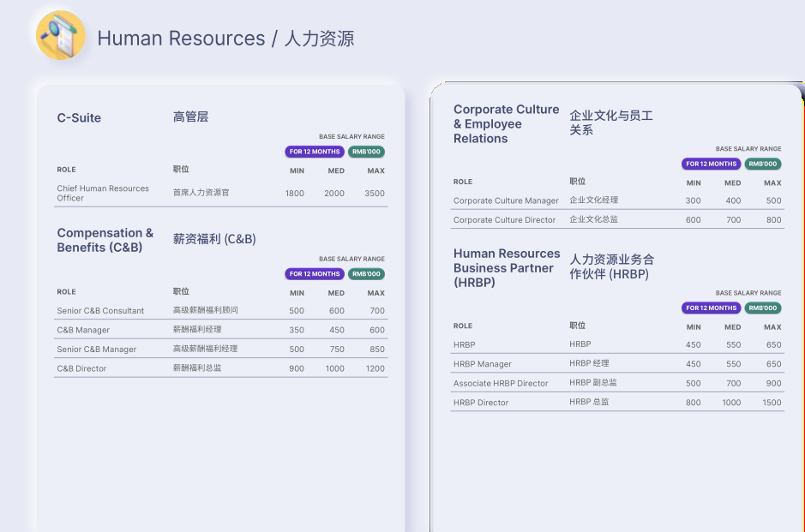This screenshot has height=532, width=805.
Task: Click the Senior C&B Consultant role
Action: 100,311
